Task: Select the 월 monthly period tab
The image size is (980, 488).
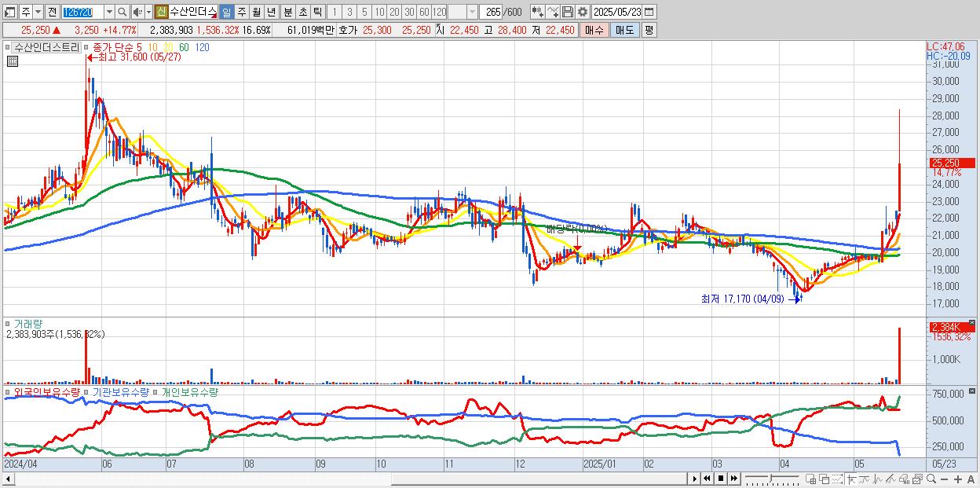Action: pos(256,12)
